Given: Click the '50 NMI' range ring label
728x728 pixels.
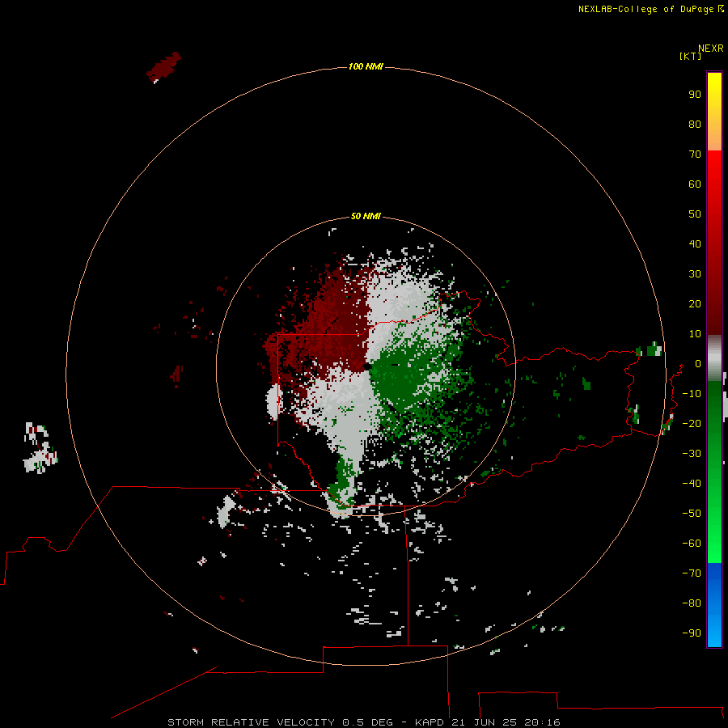Looking at the screenshot, I should (x=366, y=216).
